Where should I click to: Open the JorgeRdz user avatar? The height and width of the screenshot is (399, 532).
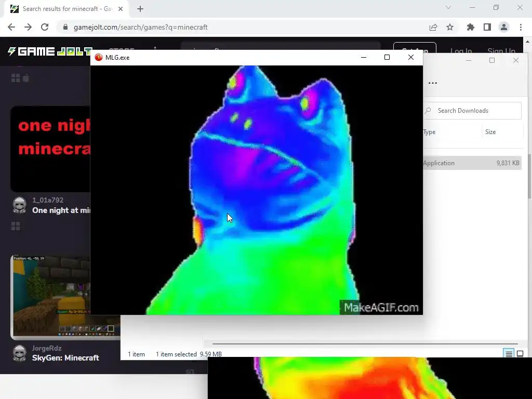pos(19,353)
